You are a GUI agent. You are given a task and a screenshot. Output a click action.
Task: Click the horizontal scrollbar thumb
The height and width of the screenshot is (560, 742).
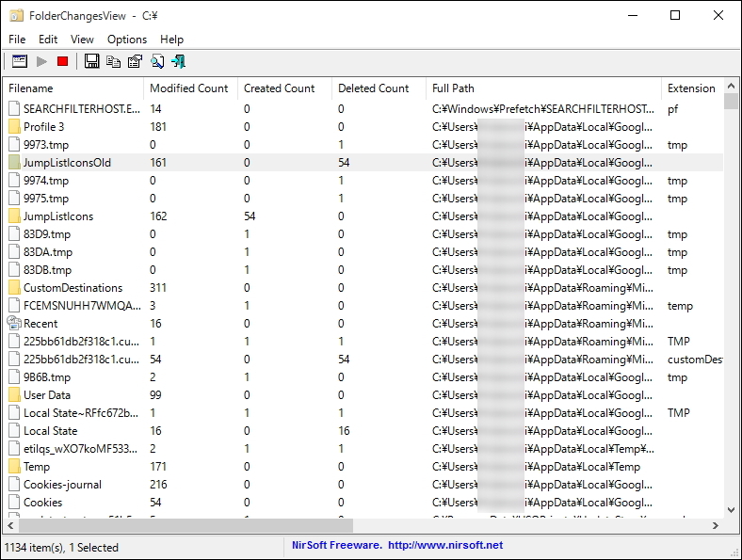[x=185, y=525]
